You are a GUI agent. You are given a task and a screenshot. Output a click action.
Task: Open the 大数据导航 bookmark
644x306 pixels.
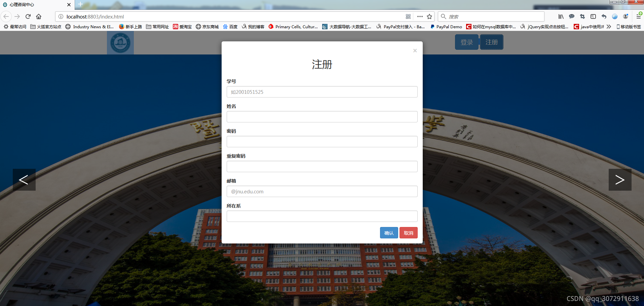pyautogui.click(x=347, y=27)
